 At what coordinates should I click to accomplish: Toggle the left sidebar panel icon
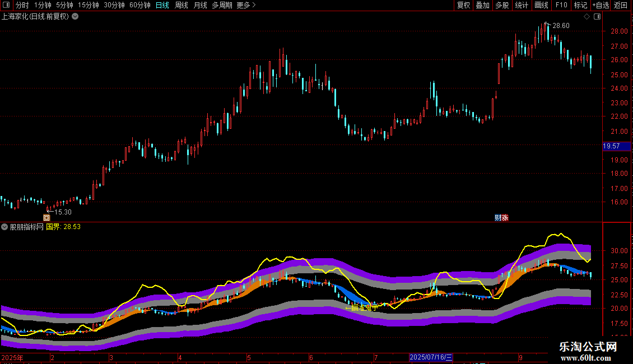pyautogui.click(x=6, y=5)
